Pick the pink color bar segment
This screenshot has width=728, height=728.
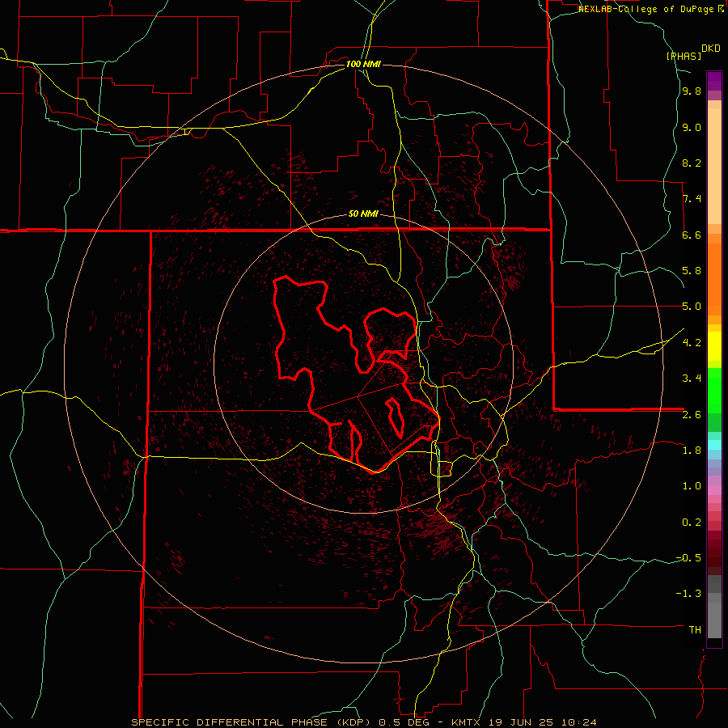click(714, 490)
